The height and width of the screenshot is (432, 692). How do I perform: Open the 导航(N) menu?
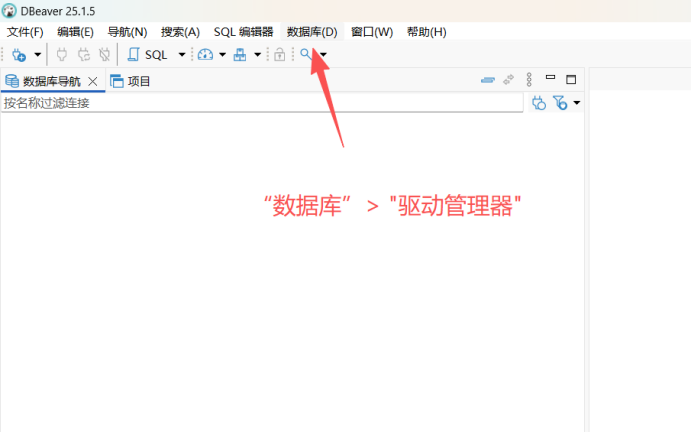pyautogui.click(x=128, y=32)
